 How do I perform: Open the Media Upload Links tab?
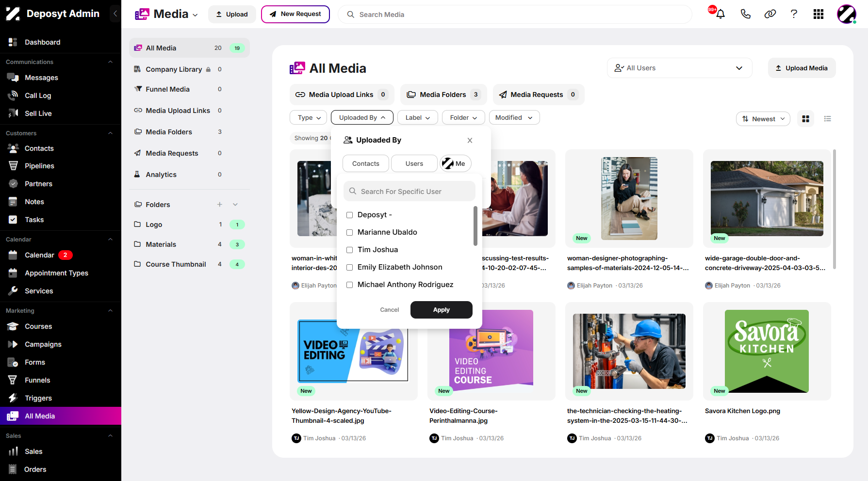click(x=342, y=95)
